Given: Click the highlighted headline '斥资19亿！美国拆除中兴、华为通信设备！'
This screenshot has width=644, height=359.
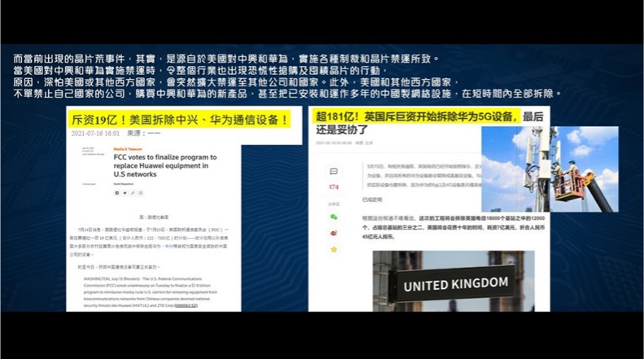Looking at the screenshot, I should (179, 120).
